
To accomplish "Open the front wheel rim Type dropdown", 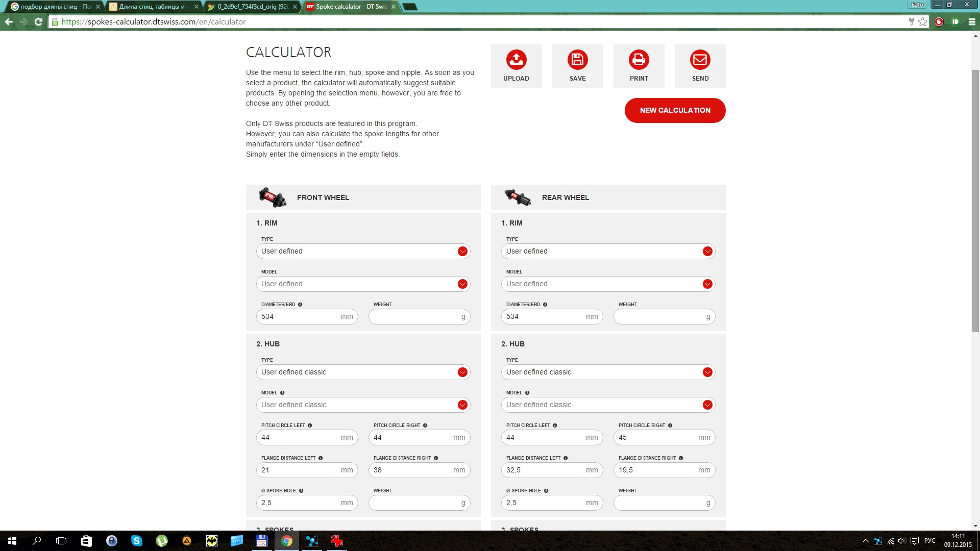I will point(462,251).
